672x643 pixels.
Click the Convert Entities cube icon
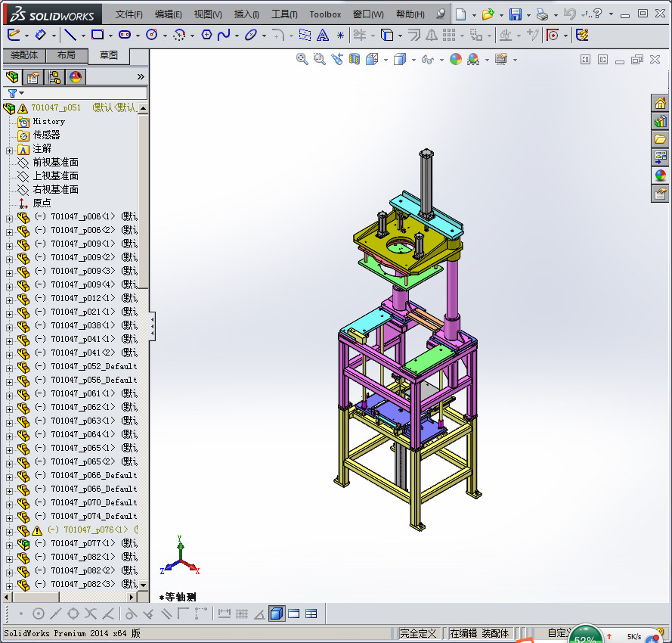387,35
